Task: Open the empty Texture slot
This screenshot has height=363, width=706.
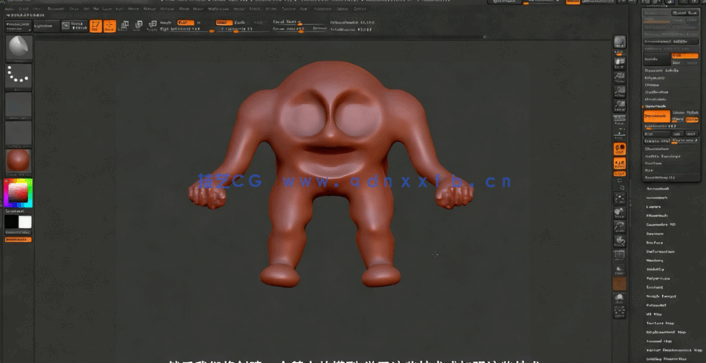Action: [x=19, y=133]
